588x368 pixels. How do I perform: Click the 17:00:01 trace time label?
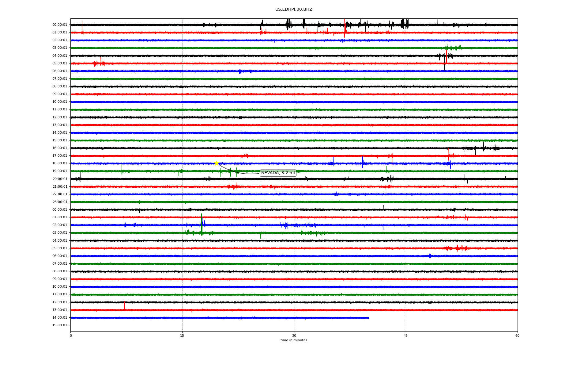pos(60,156)
